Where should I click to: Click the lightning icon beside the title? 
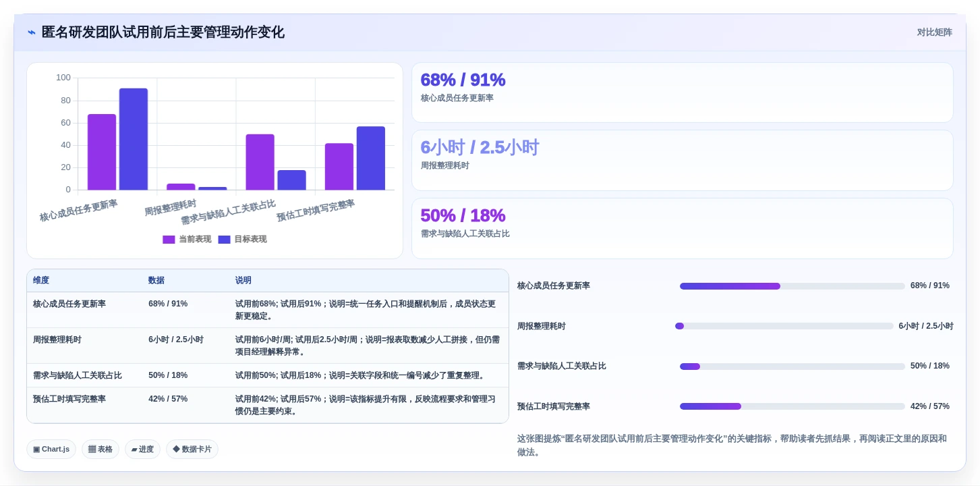click(x=32, y=32)
